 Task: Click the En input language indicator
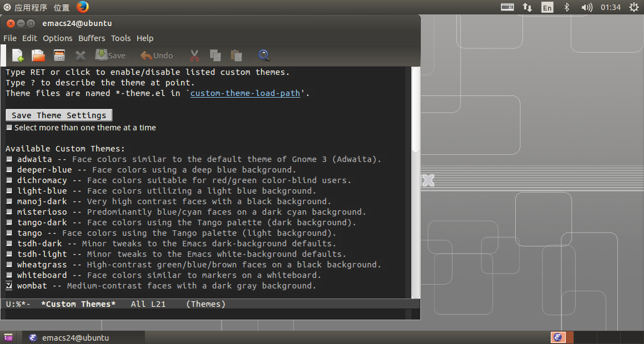(547, 7)
